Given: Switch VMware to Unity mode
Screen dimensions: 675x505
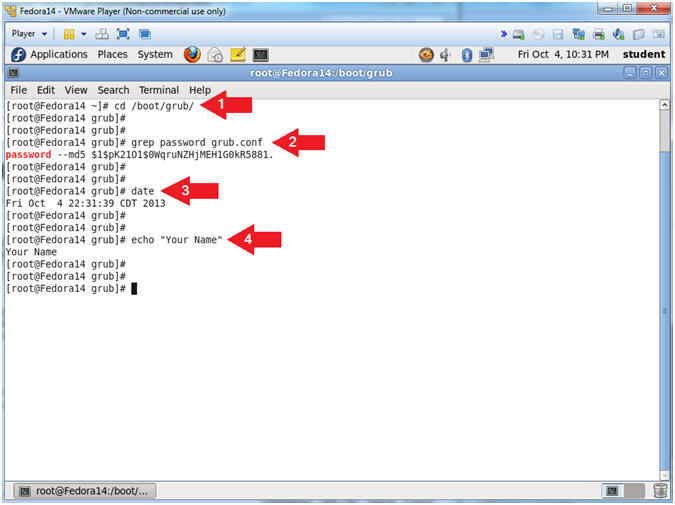Looking at the screenshot, I should coord(145,34).
